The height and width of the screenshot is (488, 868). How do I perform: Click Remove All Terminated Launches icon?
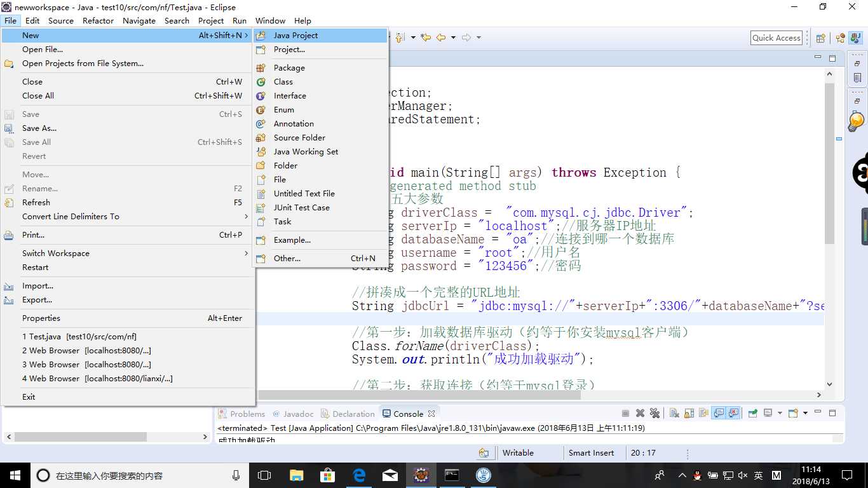pos(654,414)
